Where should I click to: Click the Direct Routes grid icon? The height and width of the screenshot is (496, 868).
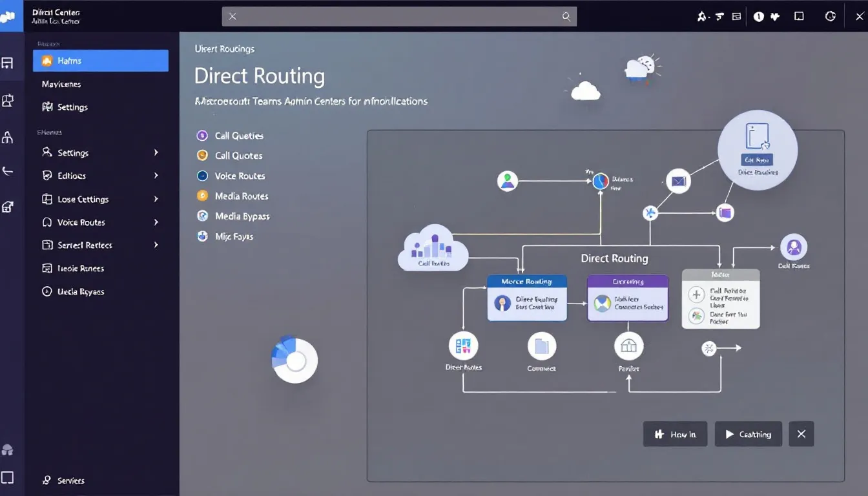coord(463,346)
